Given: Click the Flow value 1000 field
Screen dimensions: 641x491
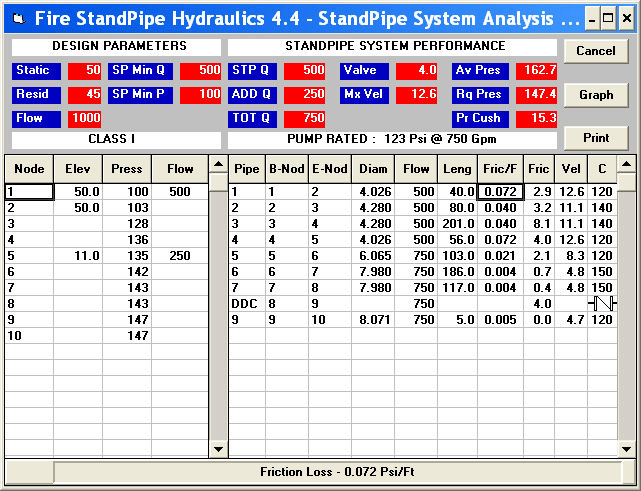Looking at the screenshot, I should click(84, 119).
